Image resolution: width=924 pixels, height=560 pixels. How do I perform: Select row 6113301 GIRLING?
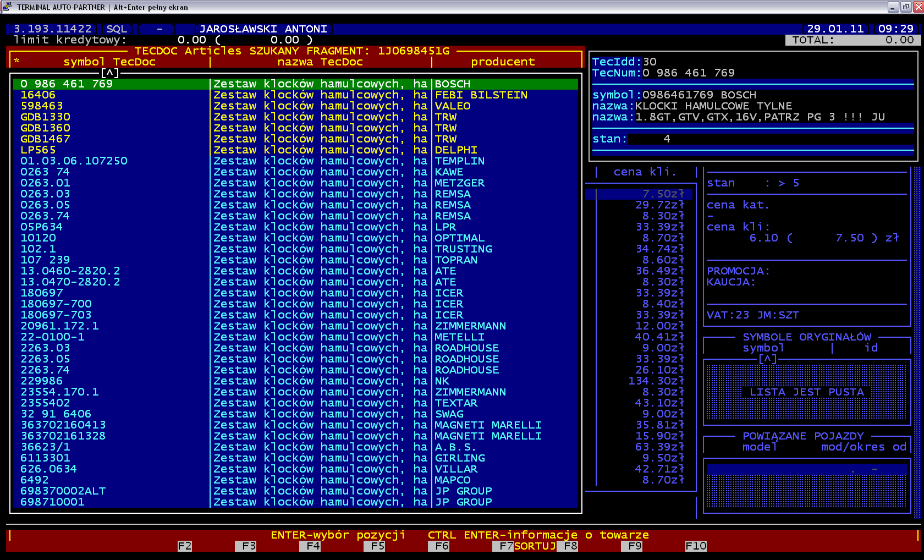tap(295, 458)
